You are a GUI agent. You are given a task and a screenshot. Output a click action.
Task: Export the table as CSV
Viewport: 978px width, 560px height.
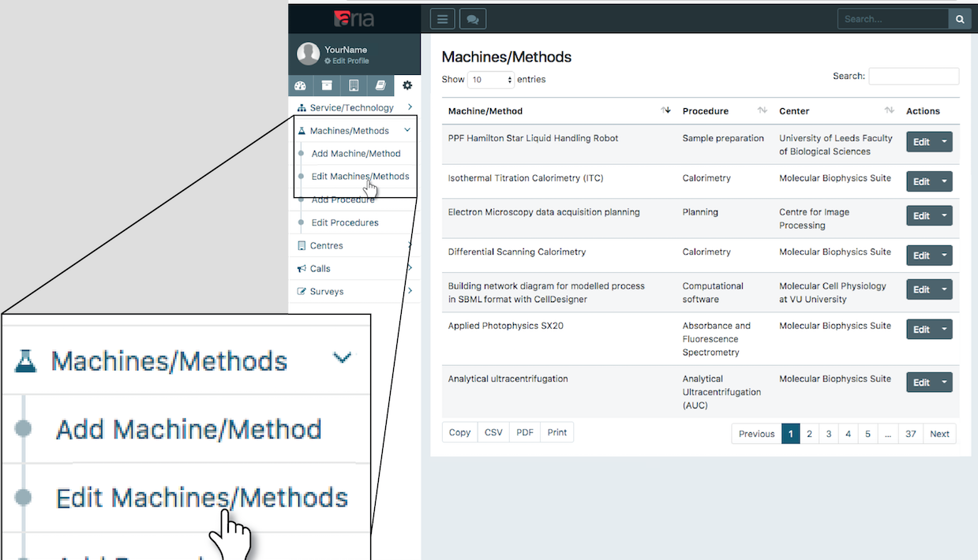click(493, 432)
